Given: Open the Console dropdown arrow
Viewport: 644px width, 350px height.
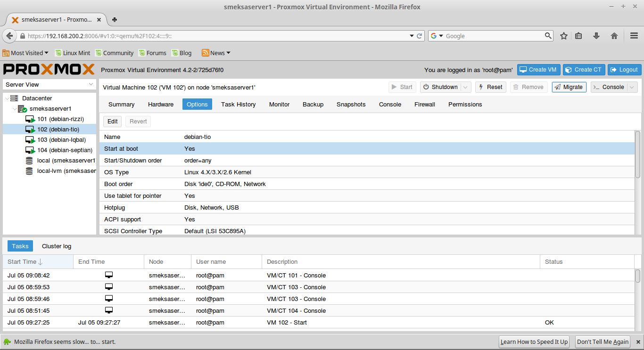Looking at the screenshot, I should click(x=632, y=87).
